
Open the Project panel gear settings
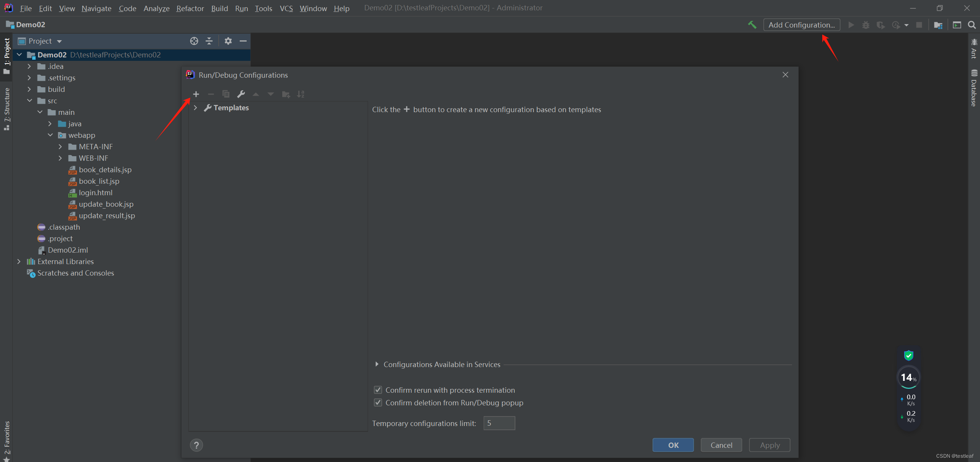[228, 41]
